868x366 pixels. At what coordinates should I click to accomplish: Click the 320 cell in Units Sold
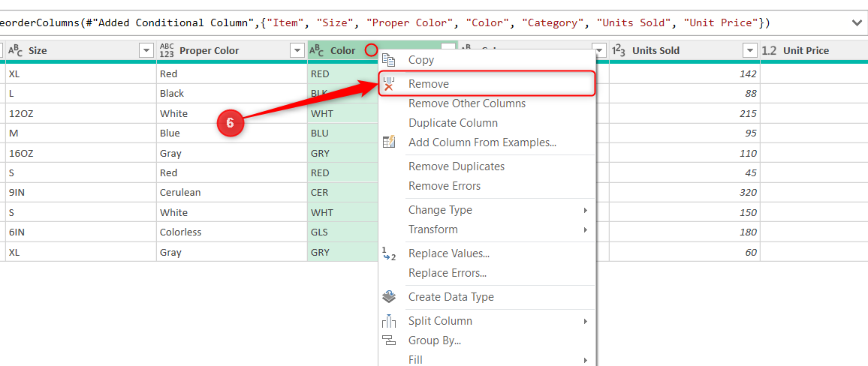click(x=684, y=193)
